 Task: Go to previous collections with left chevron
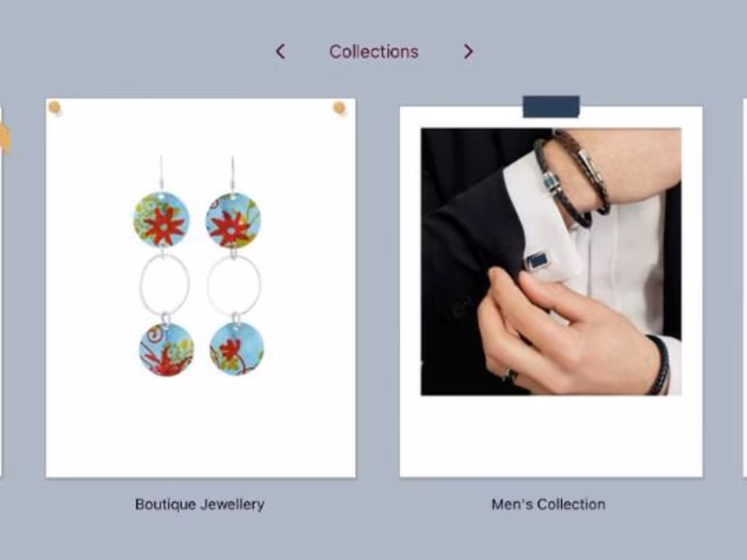(x=281, y=52)
